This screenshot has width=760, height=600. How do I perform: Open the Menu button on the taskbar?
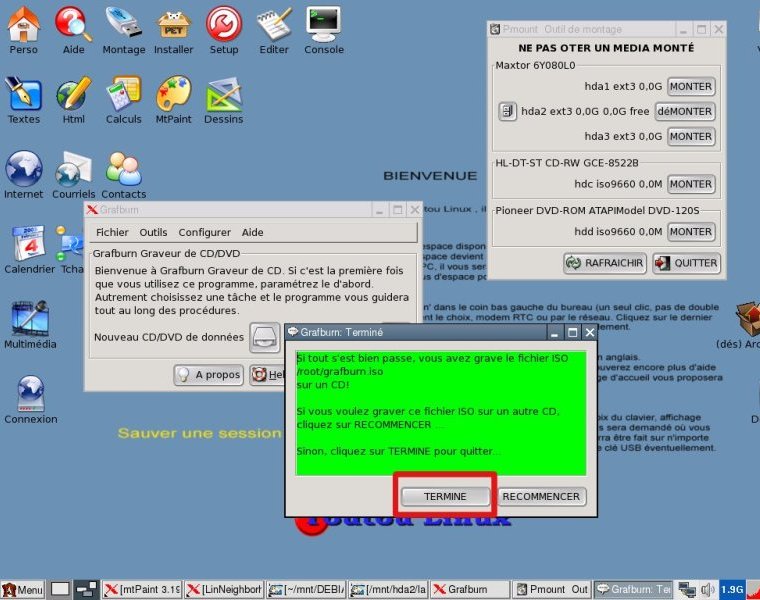[23, 590]
